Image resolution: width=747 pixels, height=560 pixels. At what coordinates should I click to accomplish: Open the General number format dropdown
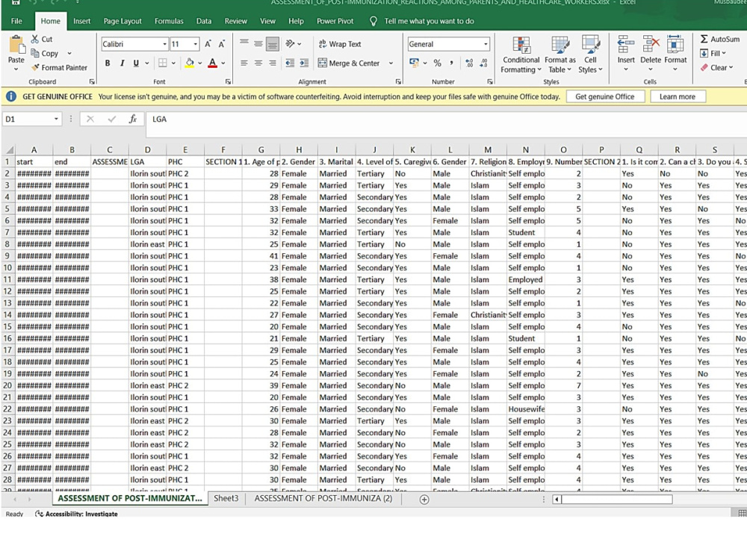click(x=486, y=44)
